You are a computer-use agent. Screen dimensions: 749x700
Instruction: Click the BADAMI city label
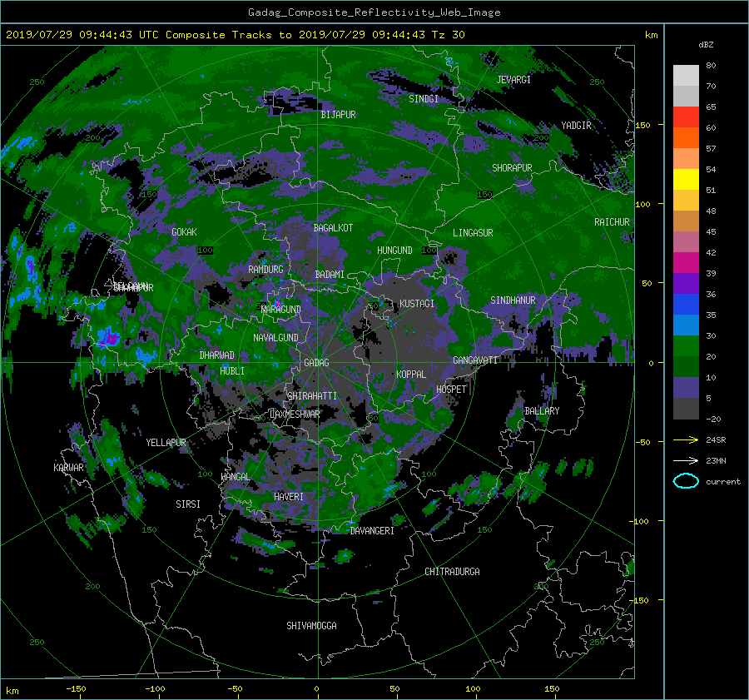pos(330,275)
